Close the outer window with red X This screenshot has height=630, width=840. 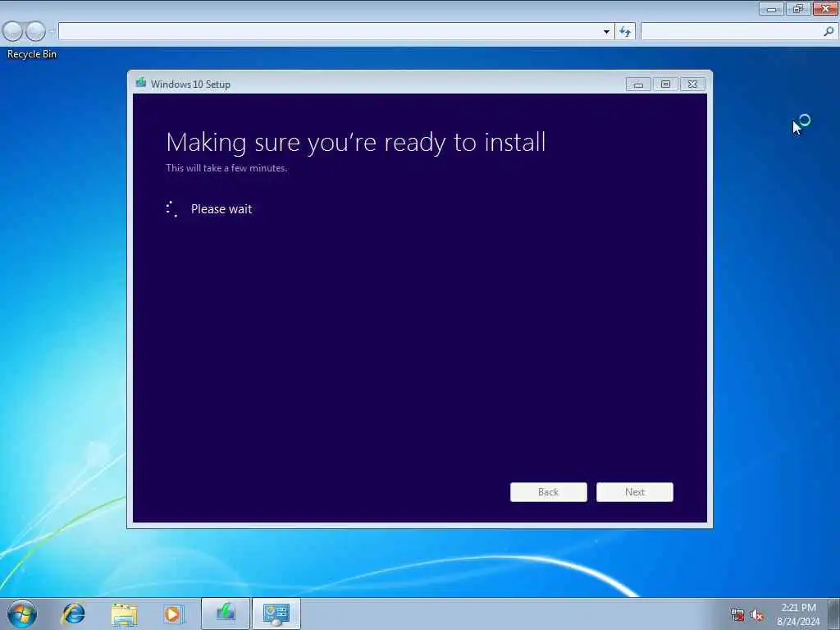click(x=825, y=8)
